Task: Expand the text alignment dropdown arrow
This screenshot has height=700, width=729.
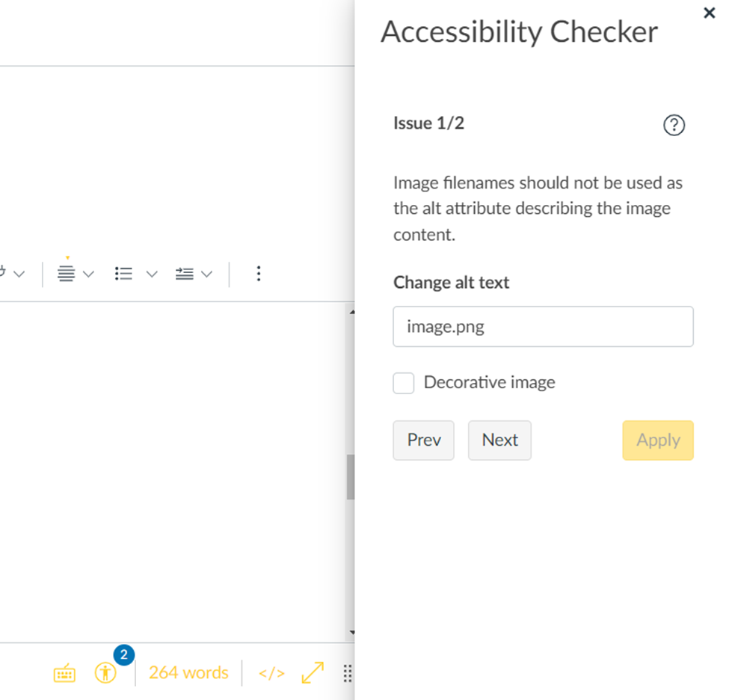Action: [x=88, y=274]
